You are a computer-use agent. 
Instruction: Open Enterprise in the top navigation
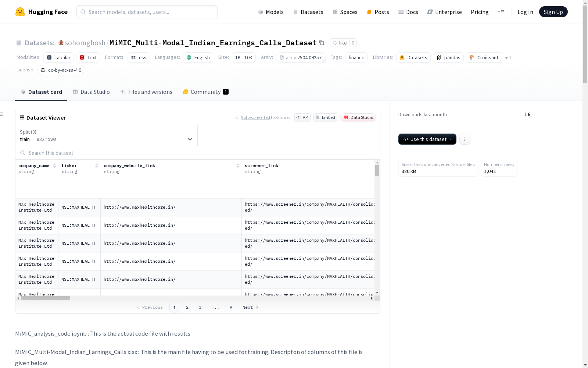tap(444, 12)
